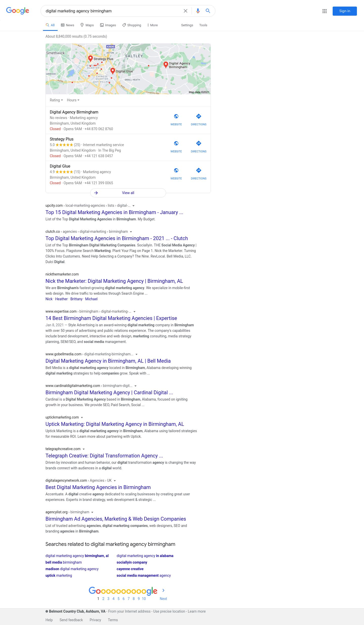This screenshot has width=364, height=625.
Task: Expand the uptickmarketing.com result options arrow
Action: pos(82,418)
